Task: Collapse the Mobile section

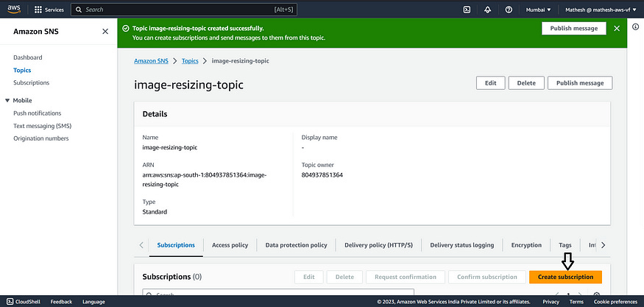Action: (7, 100)
